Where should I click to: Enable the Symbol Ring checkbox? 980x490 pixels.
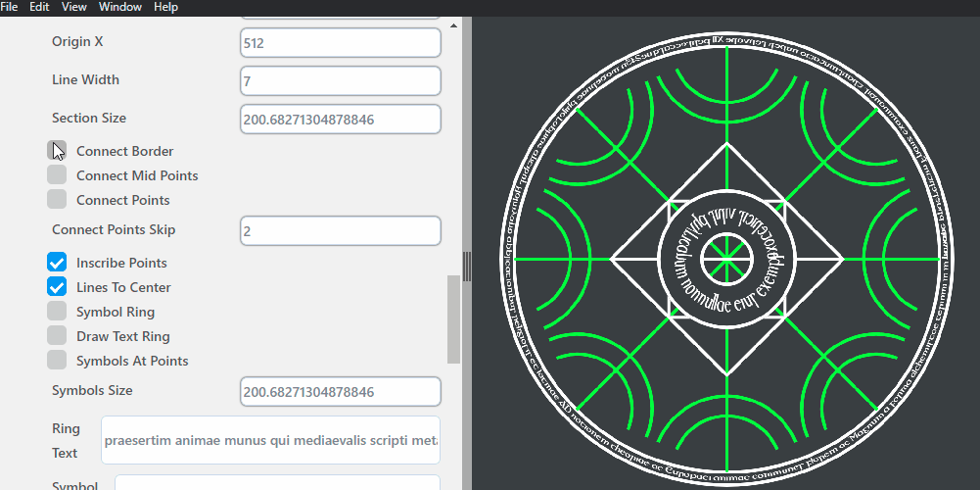tap(57, 311)
